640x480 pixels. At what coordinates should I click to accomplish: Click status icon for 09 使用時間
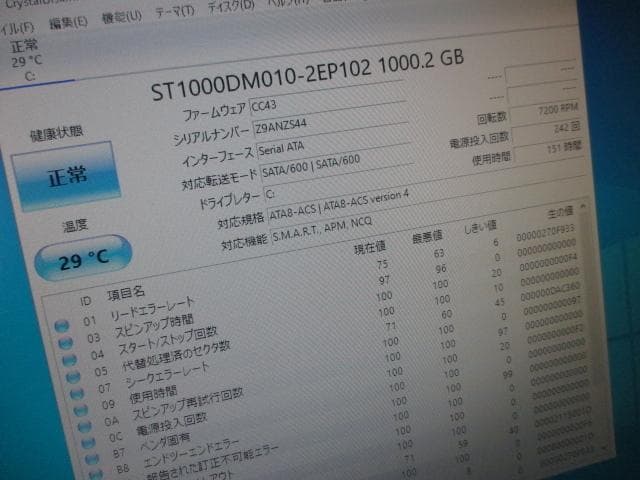(x=80, y=410)
